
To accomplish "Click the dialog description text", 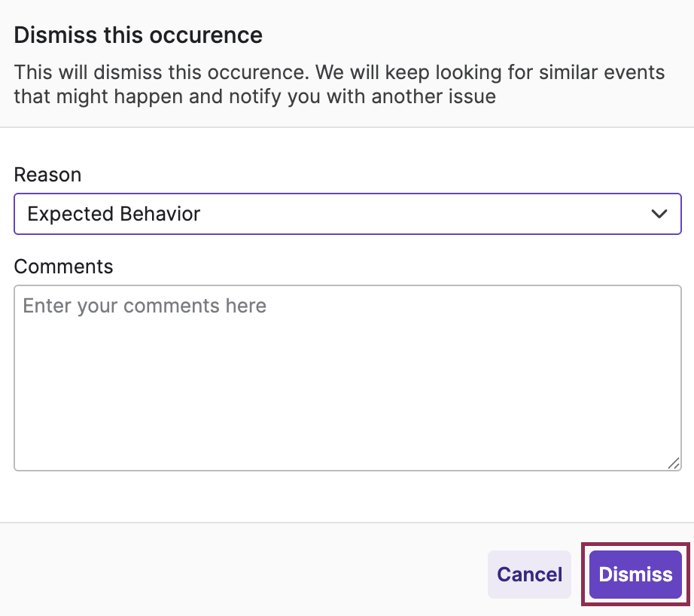I will point(339,84).
